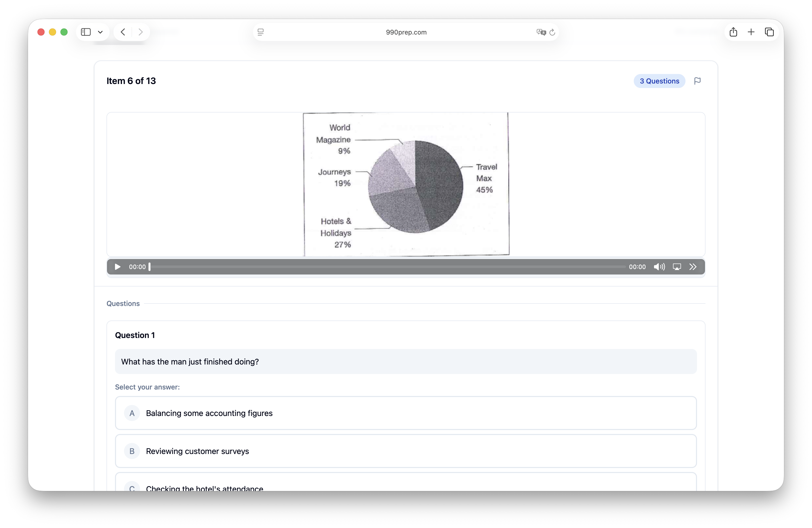812x528 pixels.
Task: Open AirPlay options in audio player
Action: (x=677, y=267)
